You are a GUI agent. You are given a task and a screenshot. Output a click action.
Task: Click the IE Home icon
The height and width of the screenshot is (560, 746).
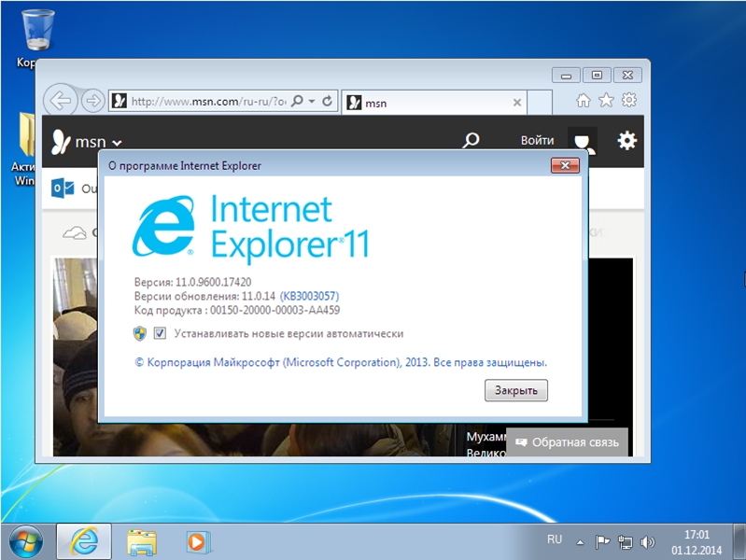click(584, 101)
